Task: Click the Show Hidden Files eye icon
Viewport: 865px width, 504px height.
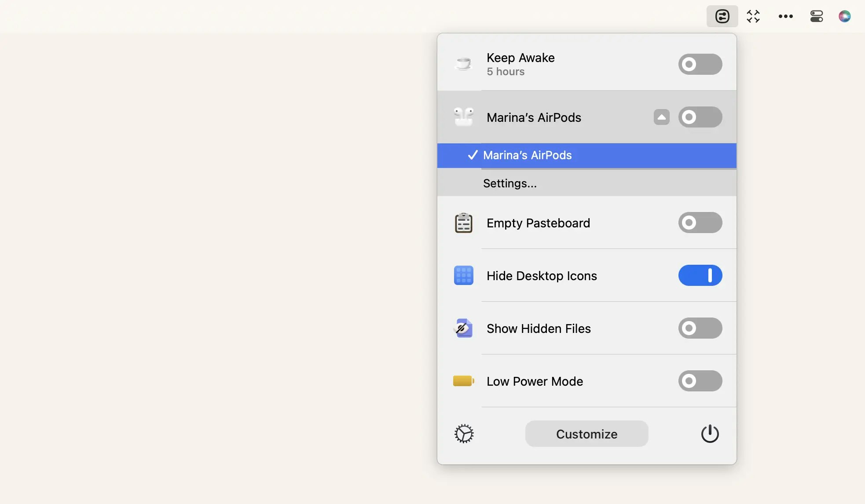Action: click(x=463, y=328)
